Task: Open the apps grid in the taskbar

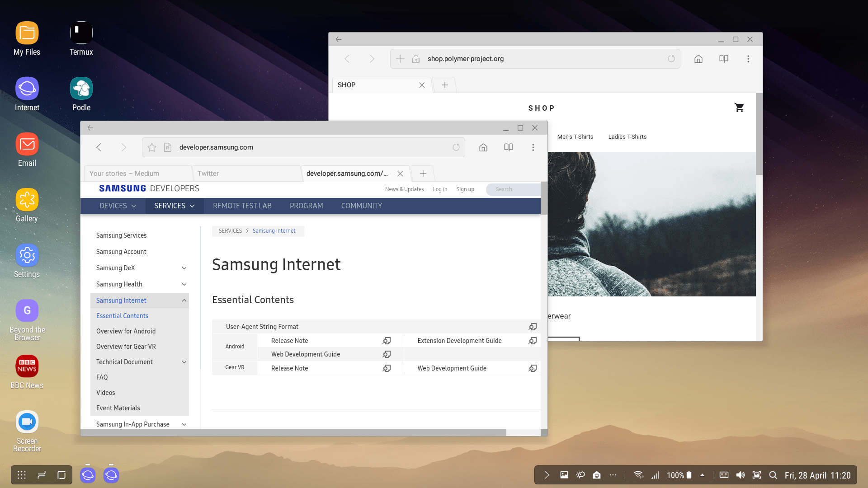Action: pos(22,475)
